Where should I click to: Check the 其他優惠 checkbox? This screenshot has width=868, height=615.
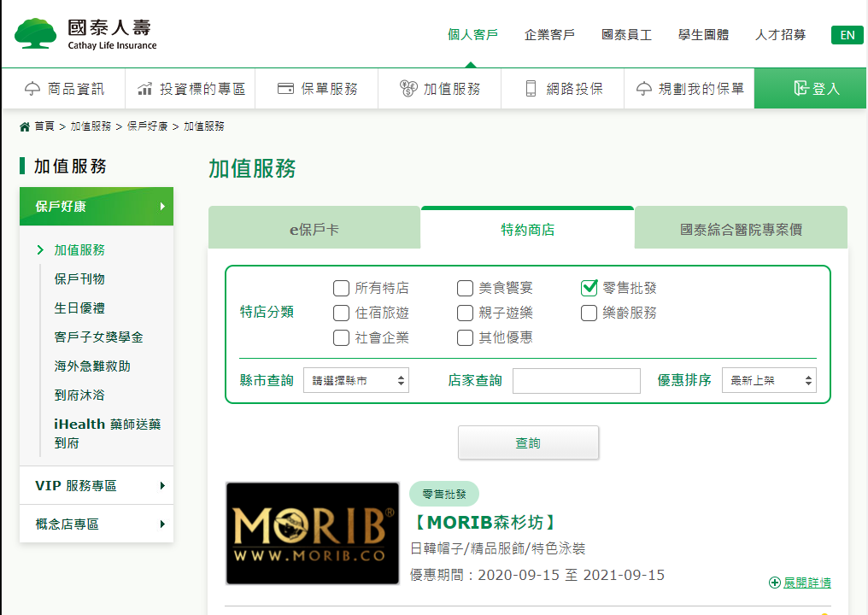(465, 337)
